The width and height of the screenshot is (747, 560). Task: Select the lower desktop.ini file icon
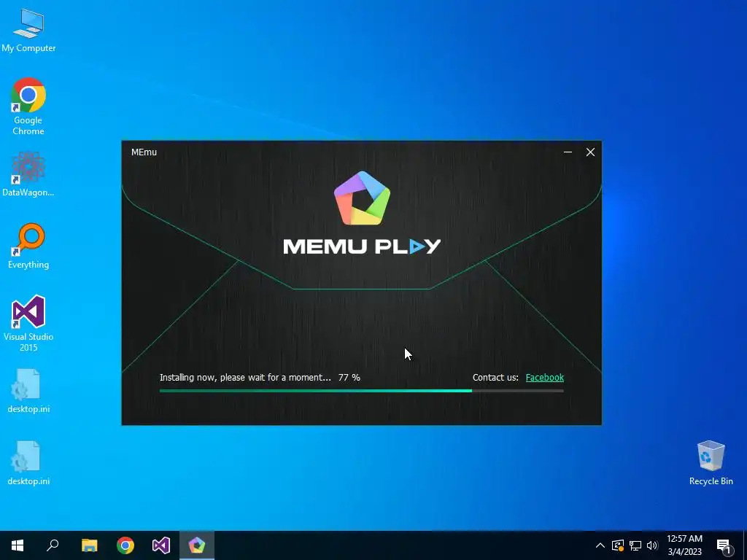[28, 463]
